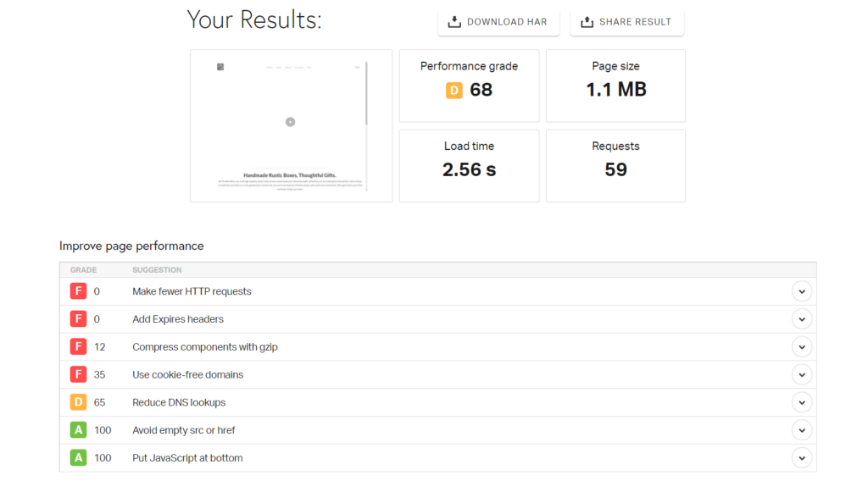This screenshot has height=492, width=868.
Task: Click the play icon in the page preview
Action: click(290, 122)
